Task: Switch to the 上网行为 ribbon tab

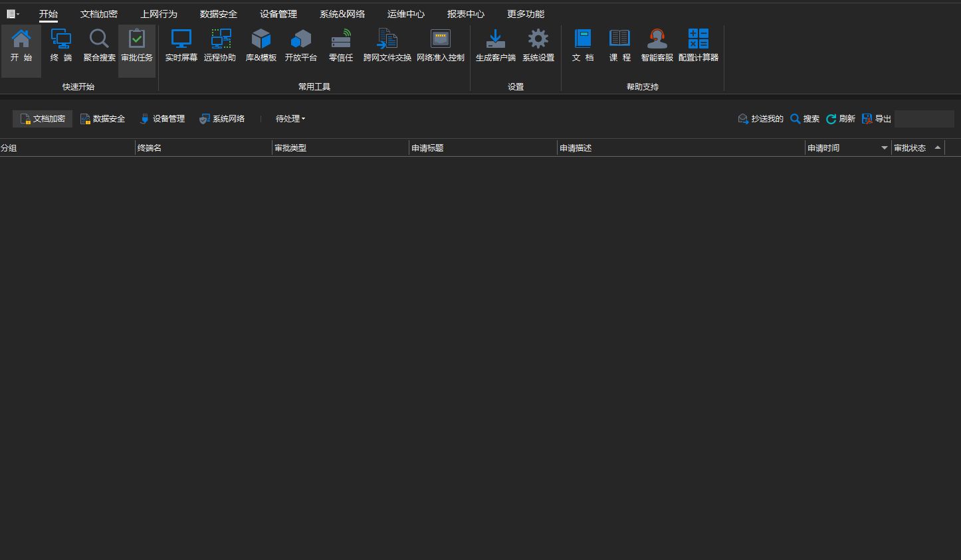Action: pos(159,14)
